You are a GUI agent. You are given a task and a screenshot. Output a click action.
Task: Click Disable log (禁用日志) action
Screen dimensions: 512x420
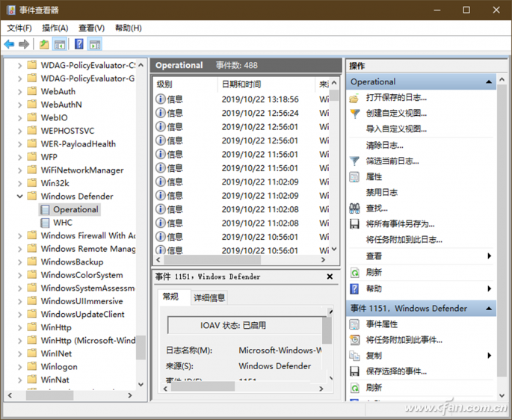(x=381, y=192)
